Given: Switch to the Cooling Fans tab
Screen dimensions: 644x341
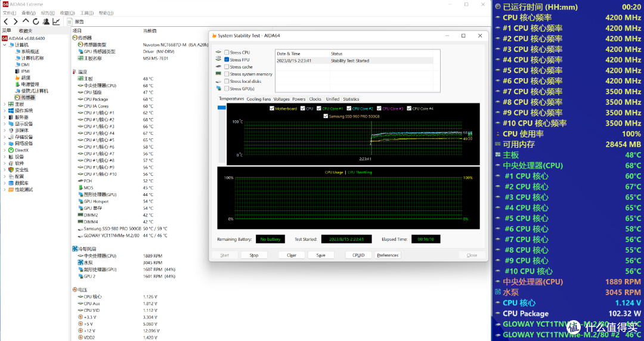Looking at the screenshot, I should pos(259,99).
